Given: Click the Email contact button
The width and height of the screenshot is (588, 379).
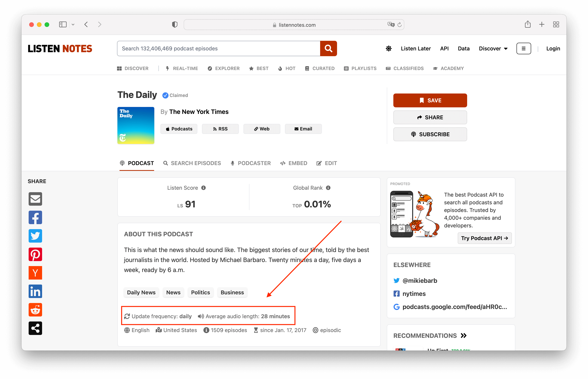Looking at the screenshot, I should coord(303,129).
